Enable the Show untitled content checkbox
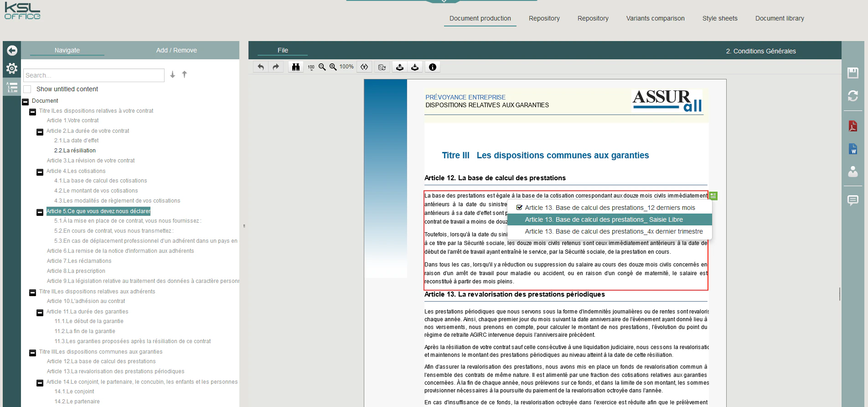 27,89
